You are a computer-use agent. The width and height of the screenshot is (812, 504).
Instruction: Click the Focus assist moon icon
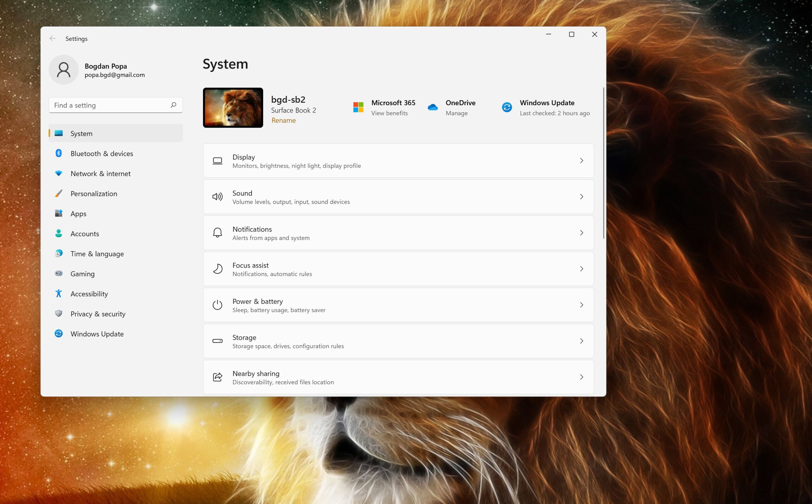click(217, 269)
